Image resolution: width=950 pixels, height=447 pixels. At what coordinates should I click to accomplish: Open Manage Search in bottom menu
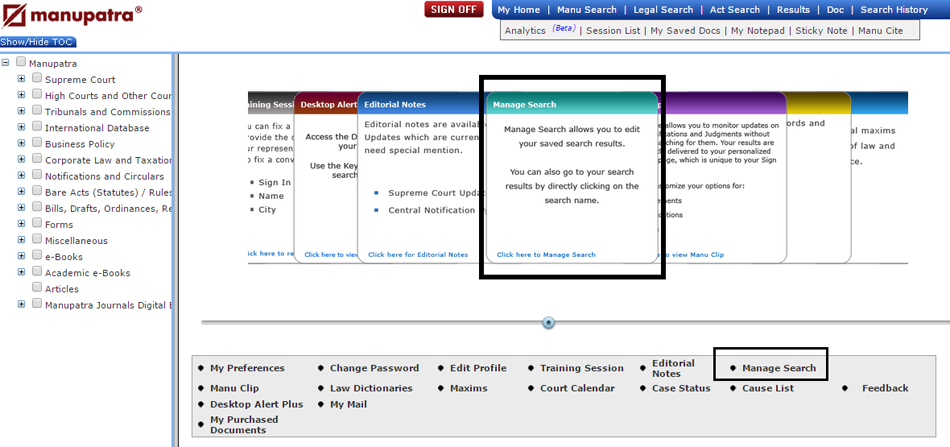tap(779, 368)
